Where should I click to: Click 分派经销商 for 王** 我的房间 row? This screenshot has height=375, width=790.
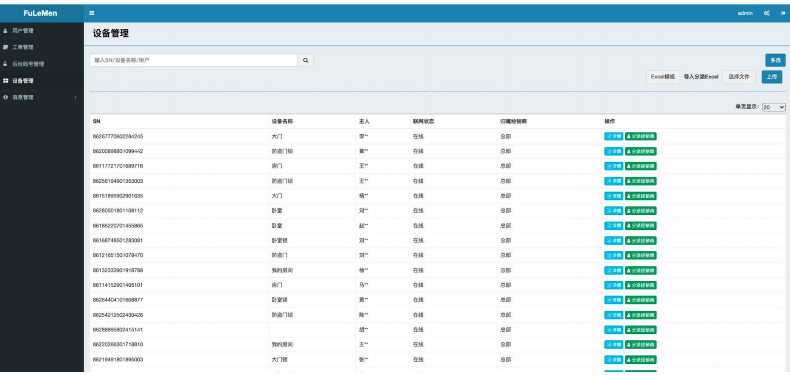(x=640, y=345)
